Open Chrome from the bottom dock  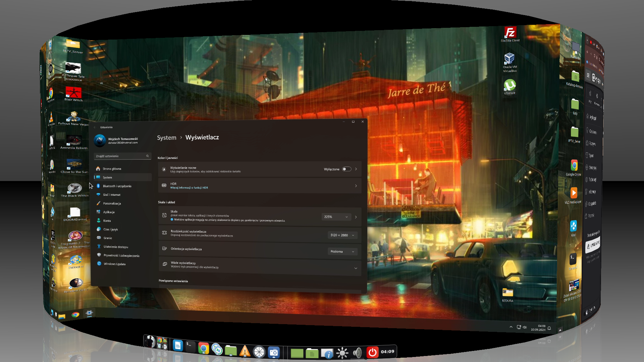pos(203,349)
